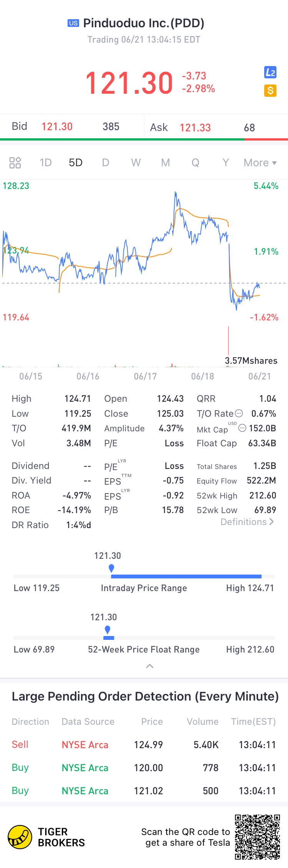This screenshot has width=288, height=868.
Task: Tap the Tiger Brokers logo
Action: 20,837
